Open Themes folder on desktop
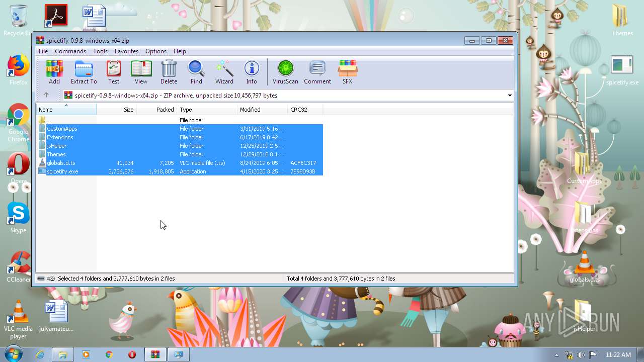644x362 pixels. click(622, 20)
